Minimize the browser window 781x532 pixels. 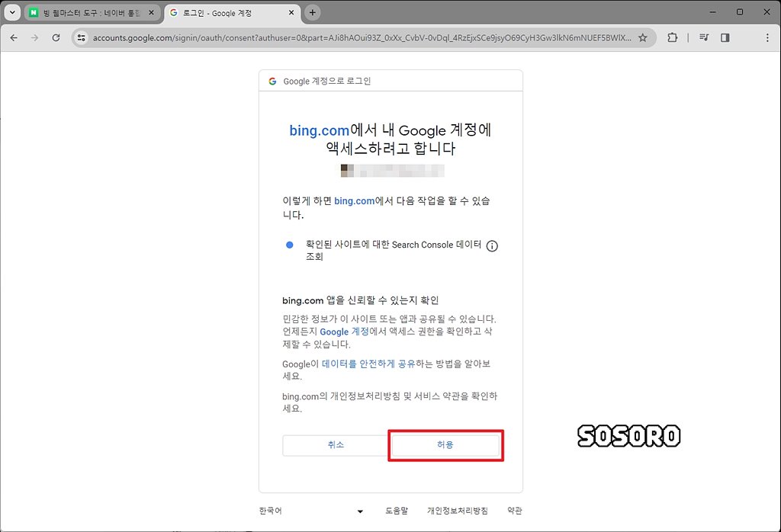[713, 12]
